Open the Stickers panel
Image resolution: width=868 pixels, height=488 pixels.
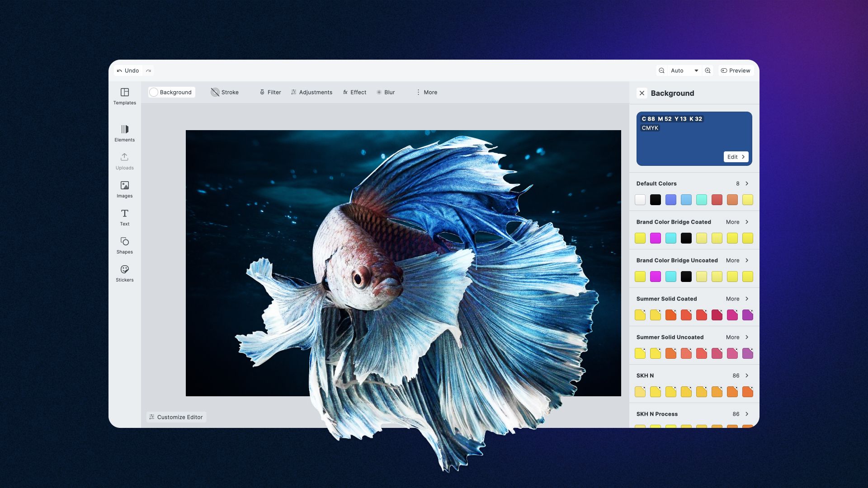click(x=125, y=273)
